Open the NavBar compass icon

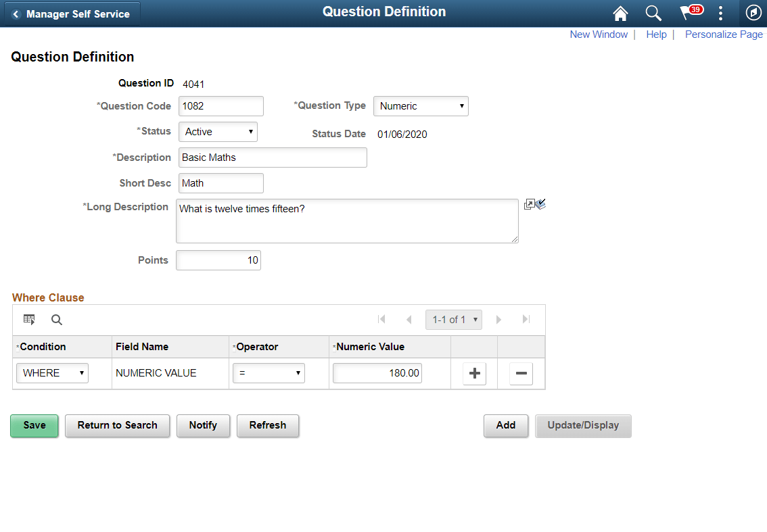coord(753,13)
